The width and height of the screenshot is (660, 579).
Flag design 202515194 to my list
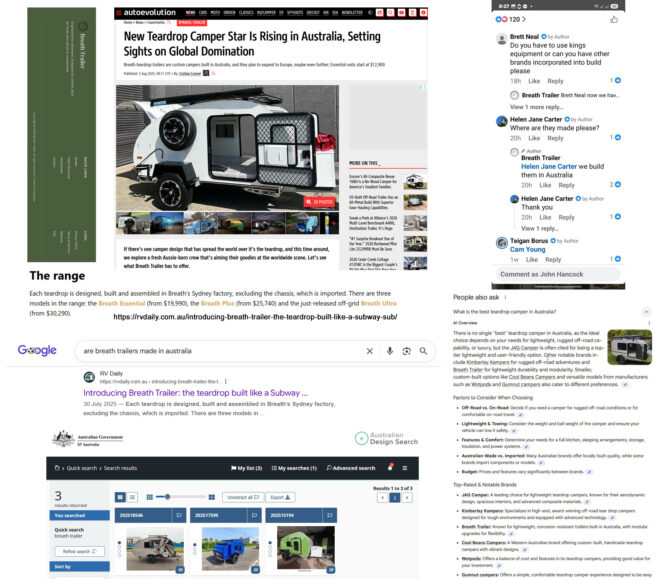(330, 515)
